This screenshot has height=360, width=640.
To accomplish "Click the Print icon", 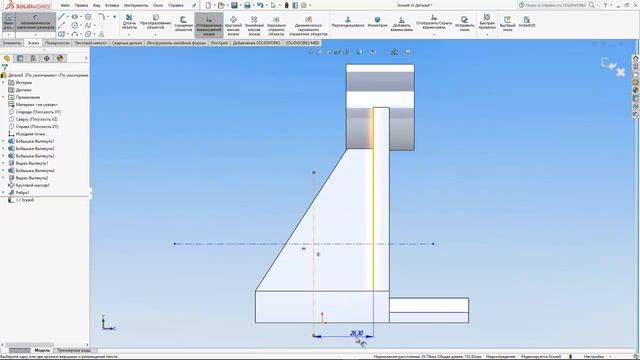I will click(x=247, y=5).
